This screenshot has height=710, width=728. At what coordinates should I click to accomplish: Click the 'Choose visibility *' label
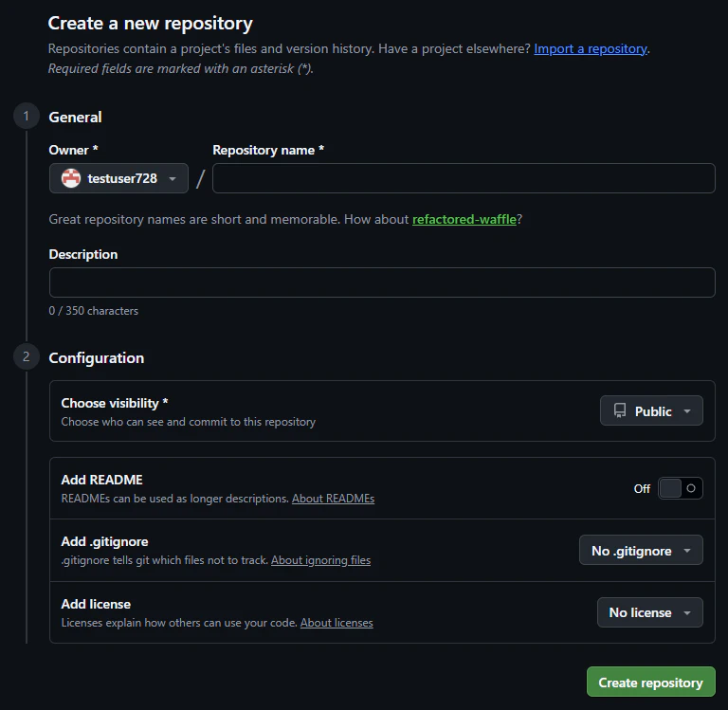pyautogui.click(x=114, y=404)
